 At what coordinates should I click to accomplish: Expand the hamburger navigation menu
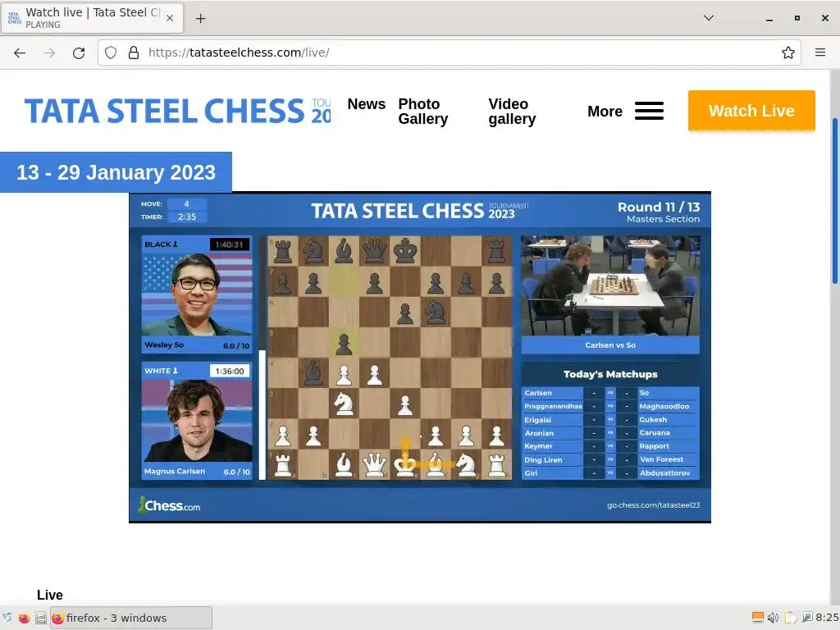pyautogui.click(x=649, y=111)
